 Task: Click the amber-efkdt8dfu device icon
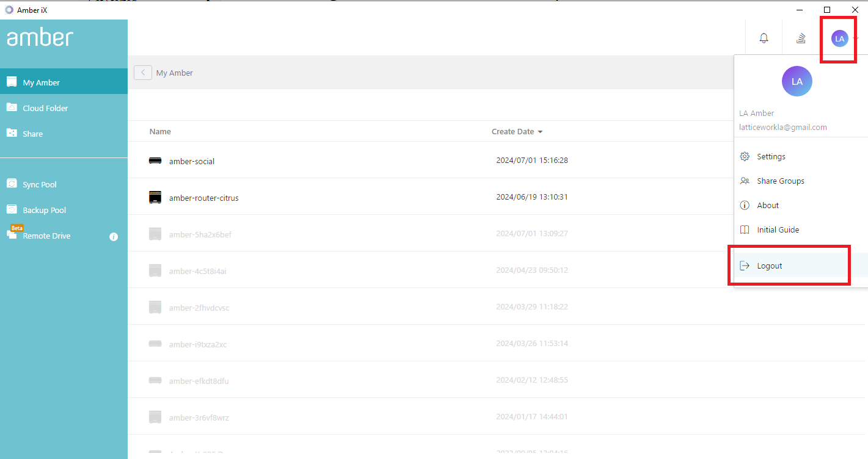(155, 380)
